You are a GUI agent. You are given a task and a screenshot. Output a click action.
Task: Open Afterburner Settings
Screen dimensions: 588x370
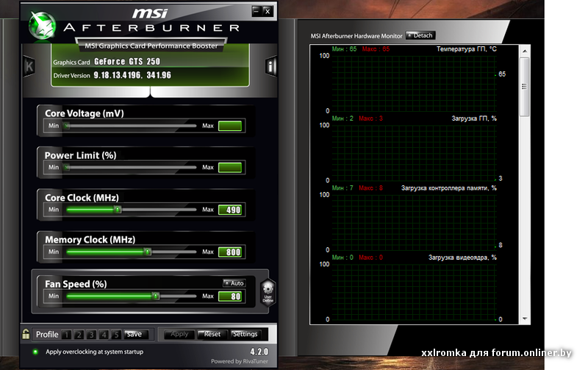(x=245, y=334)
